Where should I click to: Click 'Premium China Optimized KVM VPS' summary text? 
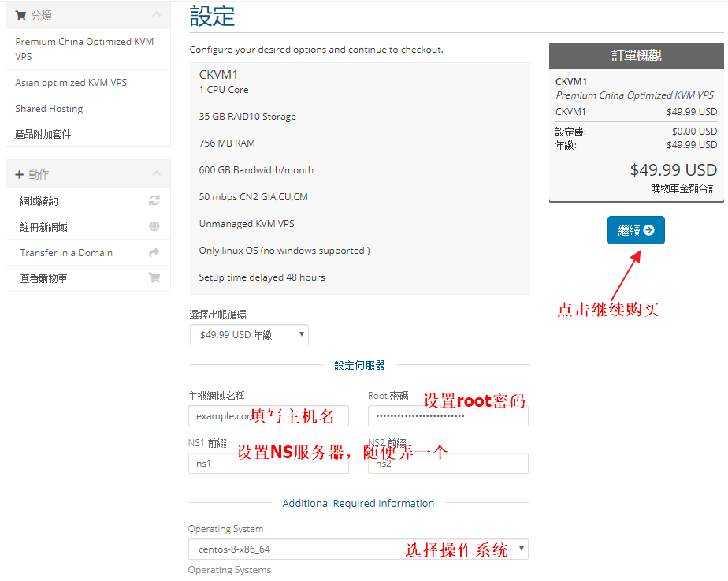coord(635,95)
